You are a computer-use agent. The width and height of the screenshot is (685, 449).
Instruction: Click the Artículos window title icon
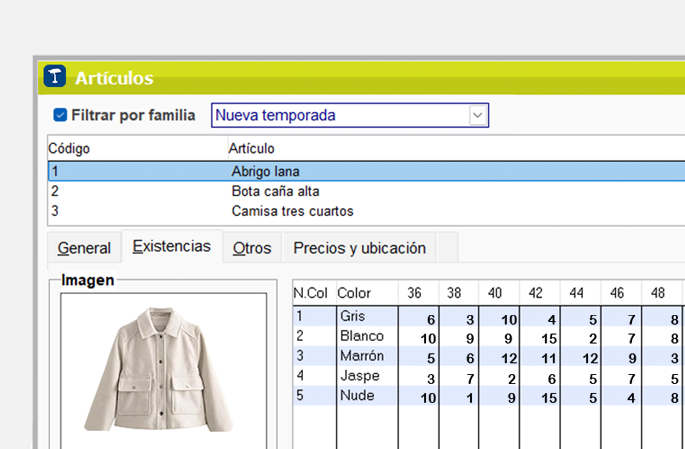[57, 77]
